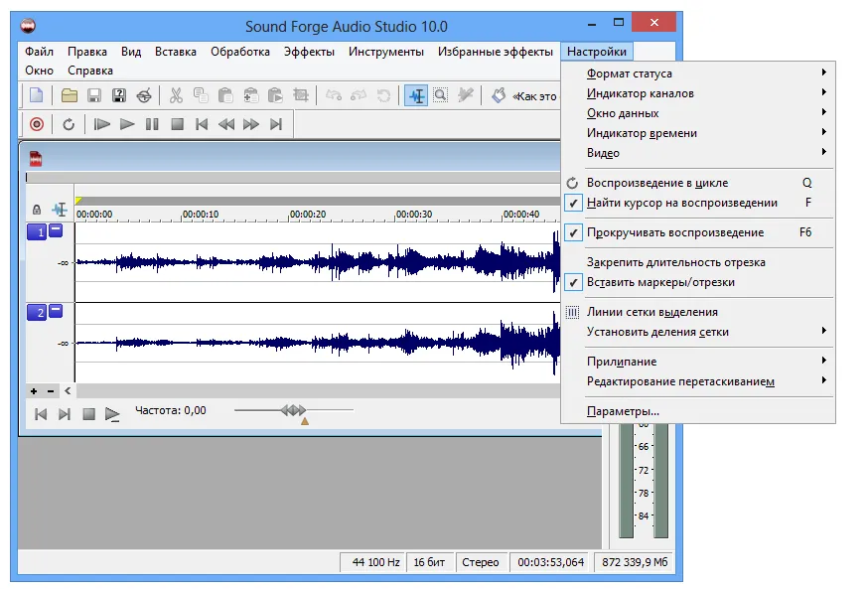Screen dimensions: 868x589
Task: Zoom out with minus button below waveform
Action: click(x=51, y=391)
